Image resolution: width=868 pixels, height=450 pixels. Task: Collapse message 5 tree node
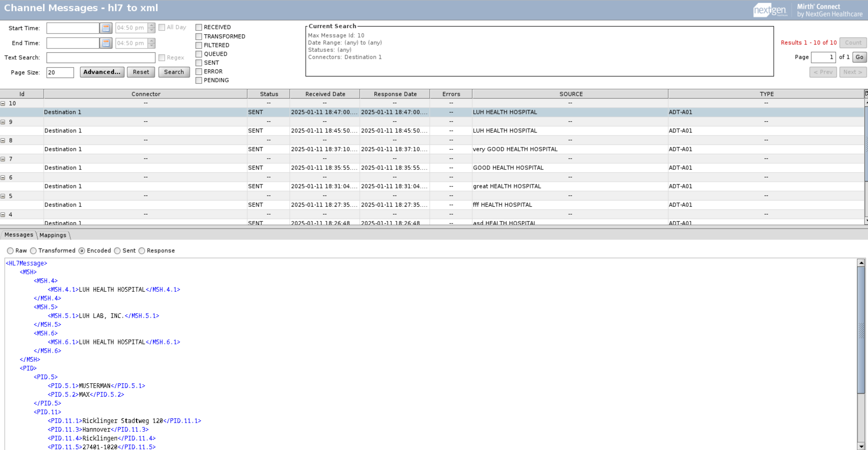pos(3,196)
